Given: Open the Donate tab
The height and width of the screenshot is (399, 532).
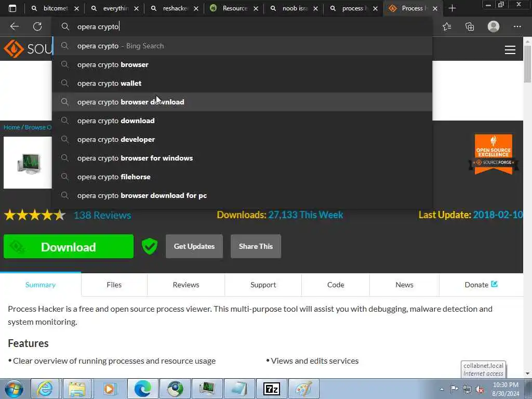Looking at the screenshot, I should click(x=481, y=285).
